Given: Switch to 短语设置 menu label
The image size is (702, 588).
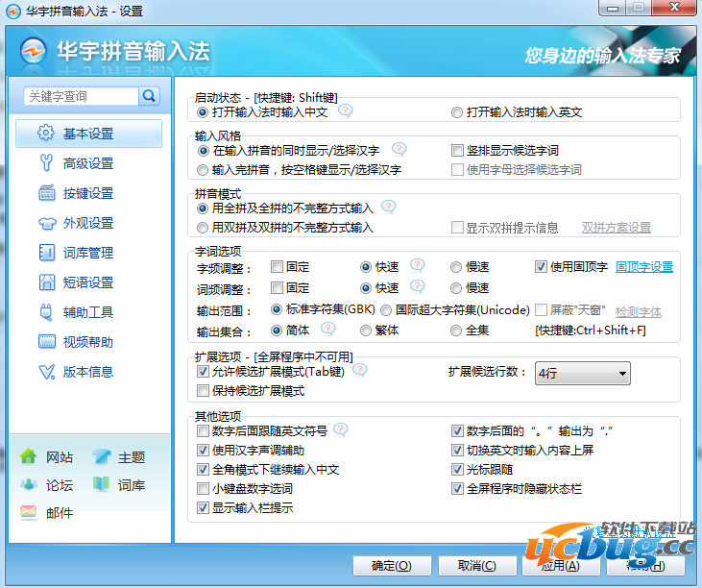Looking at the screenshot, I should pyautogui.click(x=88, y=282).
